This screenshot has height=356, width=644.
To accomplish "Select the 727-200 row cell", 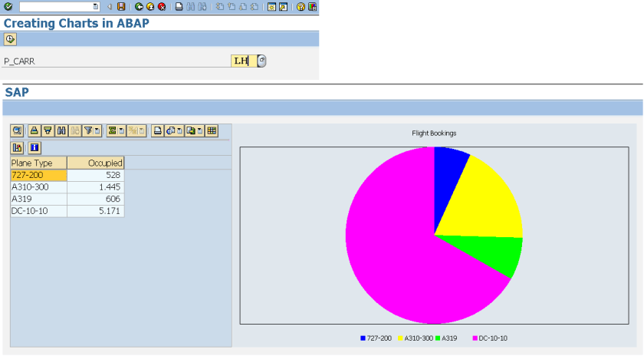I will (x=38, y=175).
